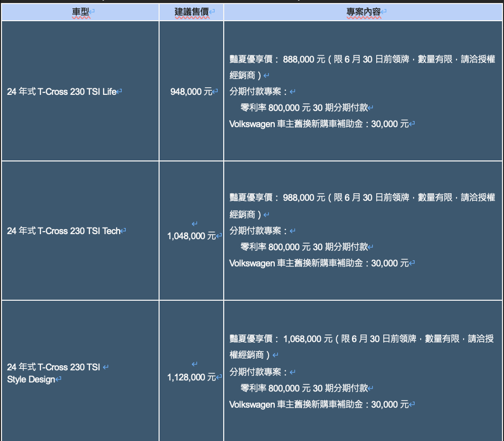Click the 1,048,000 元 price cell
Viewport: 504px width, 441px height.
click(191, 236)
